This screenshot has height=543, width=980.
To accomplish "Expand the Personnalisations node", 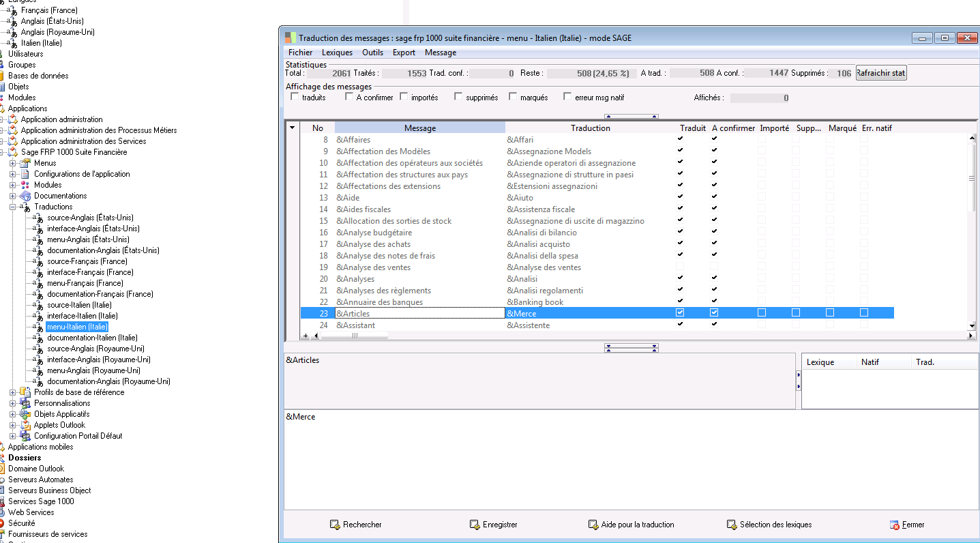I will pos(12,403).
